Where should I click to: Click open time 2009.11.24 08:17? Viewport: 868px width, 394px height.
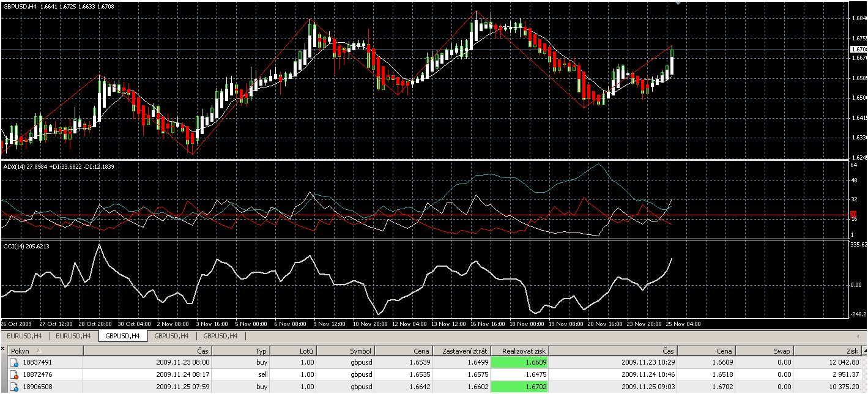(x=182, y=374)
